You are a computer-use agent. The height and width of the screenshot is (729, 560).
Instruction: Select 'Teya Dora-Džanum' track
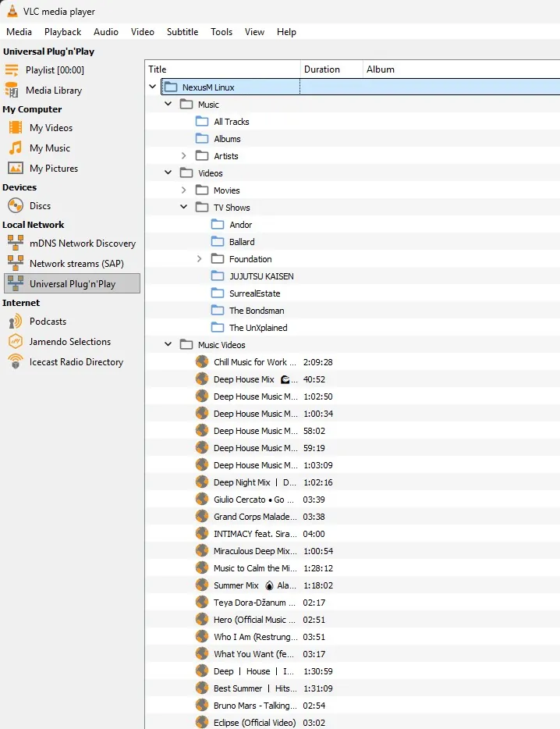(353, 603)
